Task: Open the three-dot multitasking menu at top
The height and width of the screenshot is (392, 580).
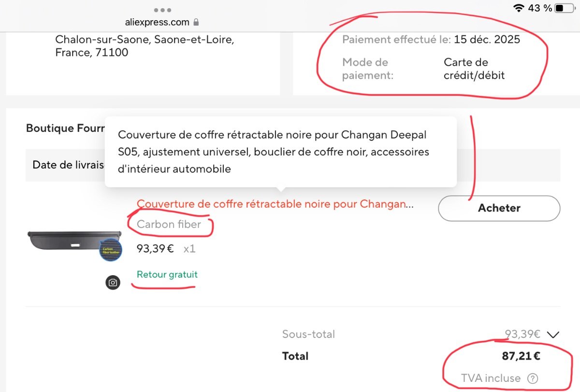Action: (162, 10)
